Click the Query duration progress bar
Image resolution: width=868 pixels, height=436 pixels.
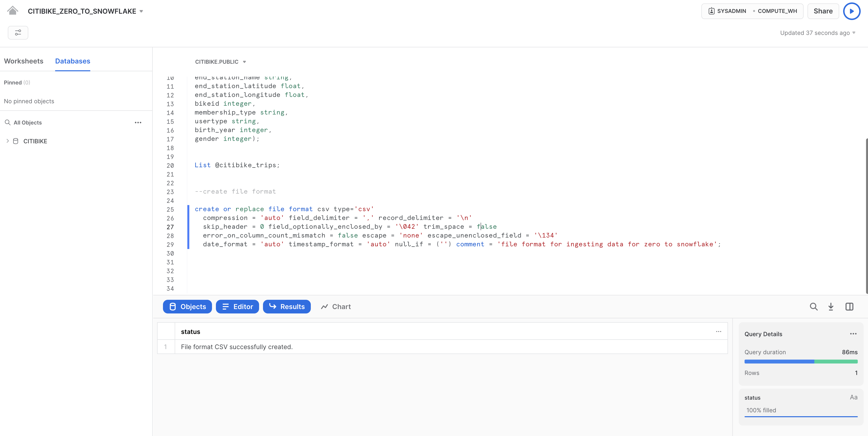point(801,362)
